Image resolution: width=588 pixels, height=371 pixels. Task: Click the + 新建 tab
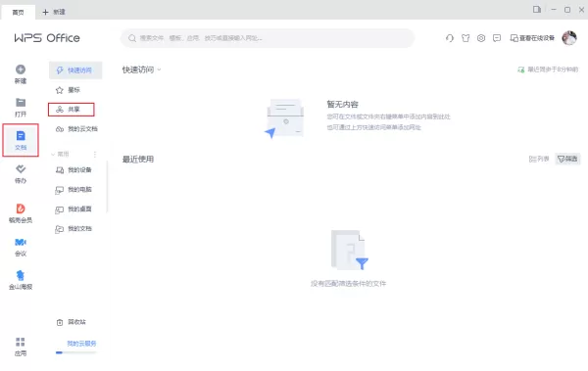(54, 12)
